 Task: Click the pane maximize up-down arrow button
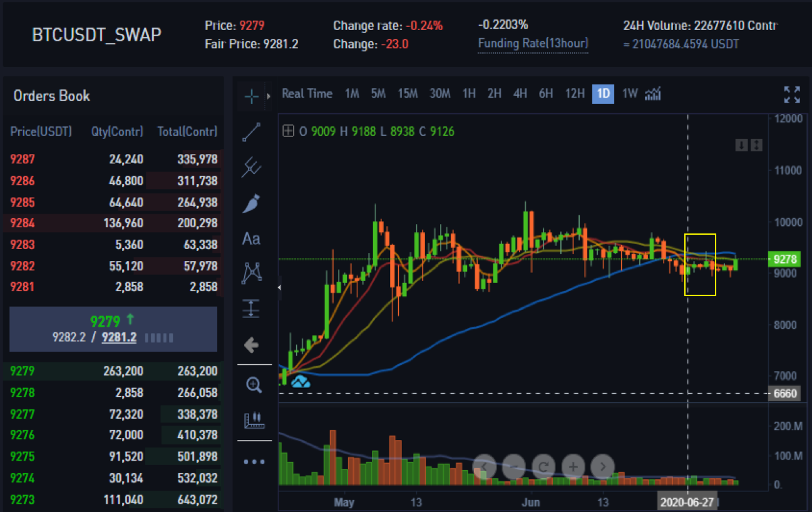point(756,145)
